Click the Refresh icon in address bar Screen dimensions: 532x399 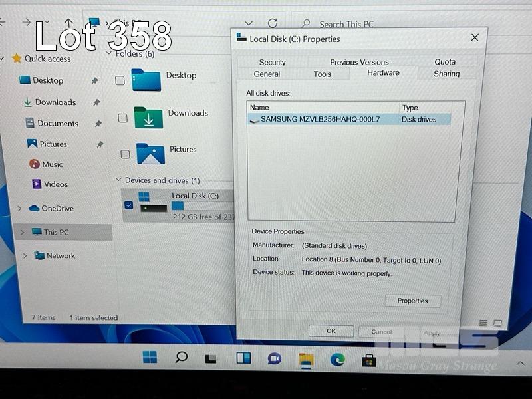click(x=272, y=23)
